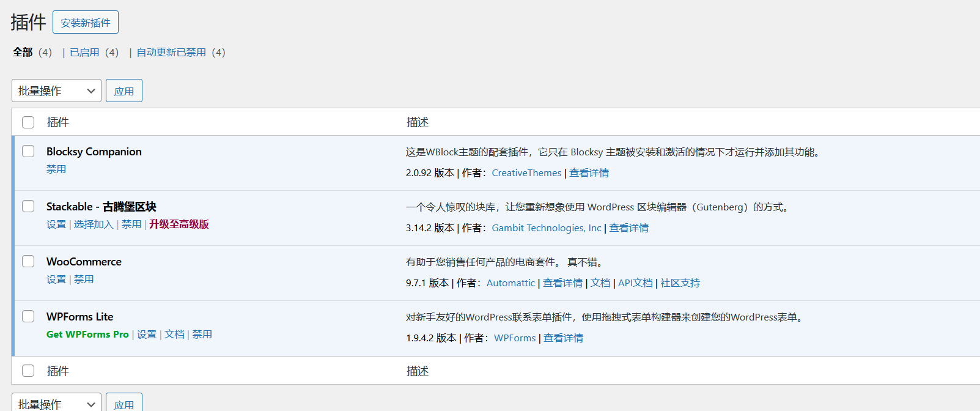Click the WPForms Lite plugin name

(80, 317)
